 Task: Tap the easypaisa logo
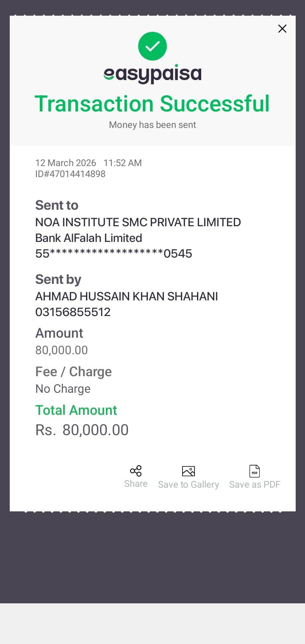pos(152,75)
